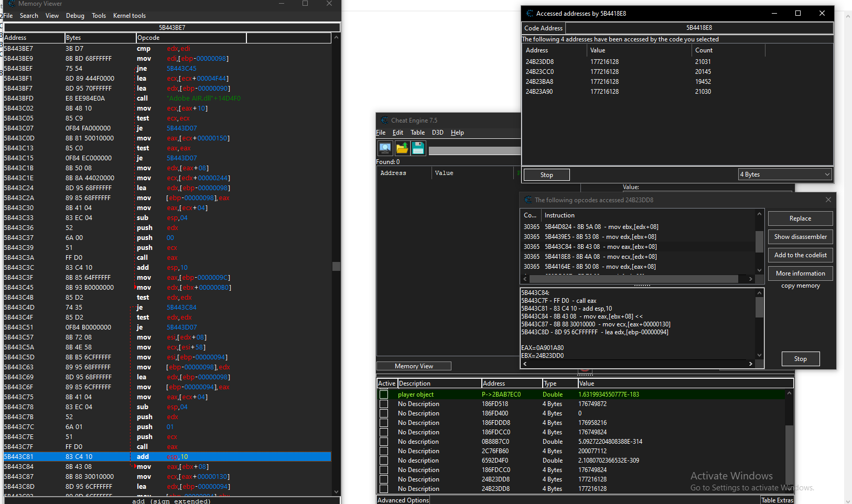The image size is (852, 504).
Task: Click the opcodes-accessed dialog logo icon
Action: click(x=527, y=200)
